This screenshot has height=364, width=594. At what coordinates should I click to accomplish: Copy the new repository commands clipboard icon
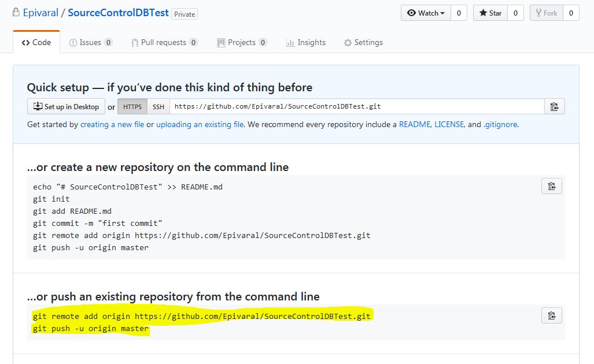(x=552, y=186)
